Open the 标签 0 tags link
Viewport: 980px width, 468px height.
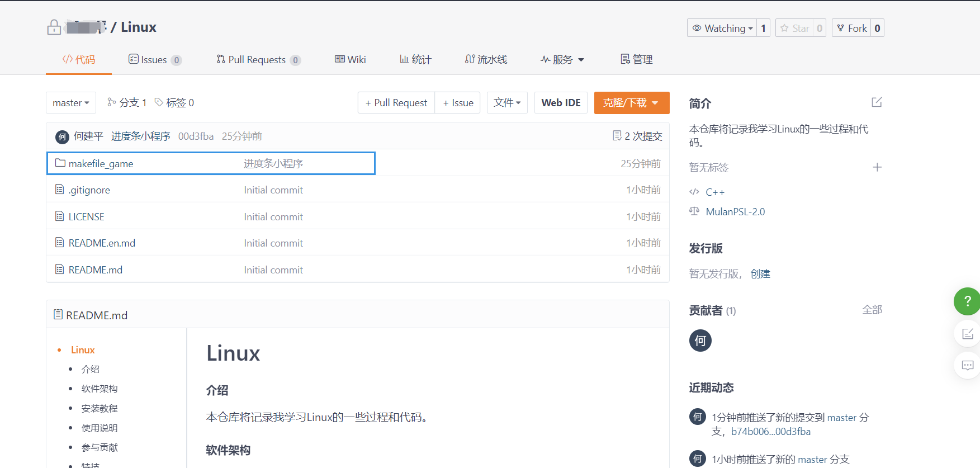[174, 102]
